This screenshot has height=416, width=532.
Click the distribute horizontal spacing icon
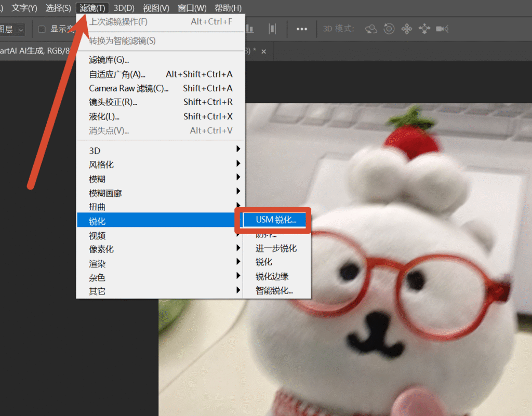point(272,29)
